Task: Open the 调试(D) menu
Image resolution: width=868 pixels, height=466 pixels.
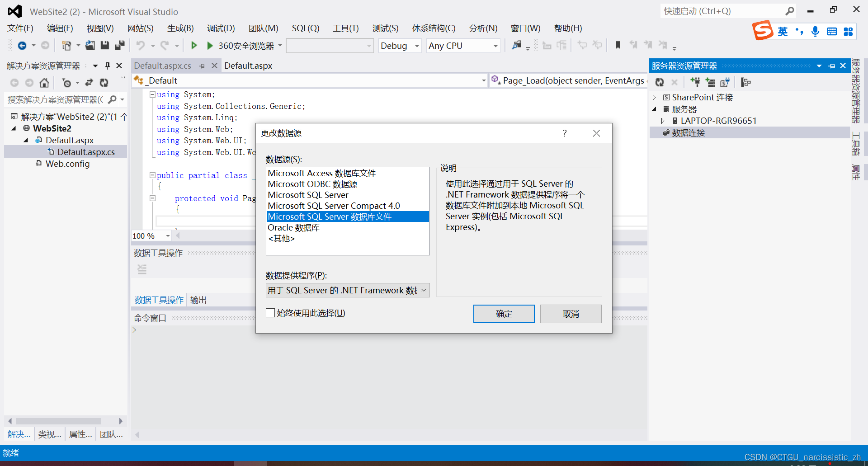Action: (x=221, y=28)
